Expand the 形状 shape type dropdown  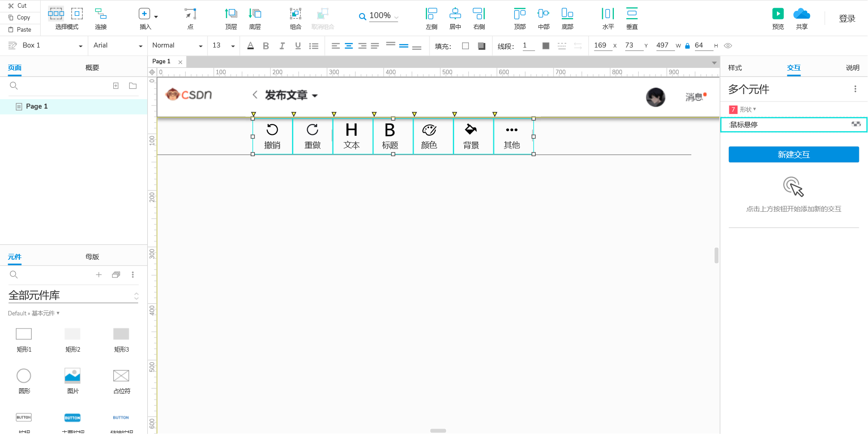(x=747, y=110)
